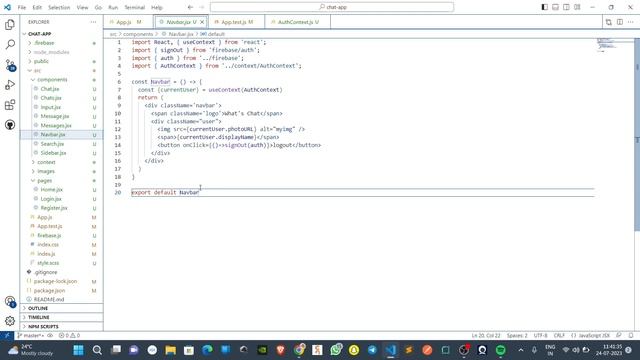
Task: Expand the NPM SCRIPTS section
Action: coord(61,327)
